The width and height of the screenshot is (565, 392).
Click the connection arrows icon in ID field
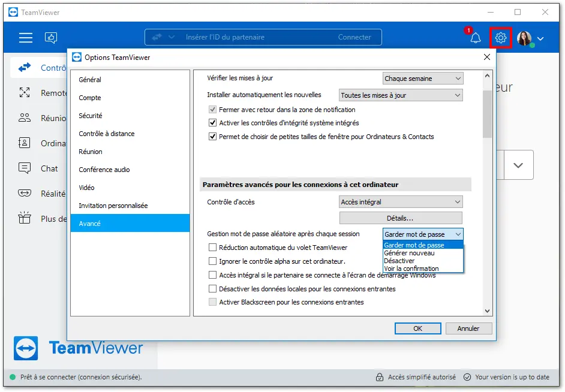pyautogui.click(x=157, y=37)
